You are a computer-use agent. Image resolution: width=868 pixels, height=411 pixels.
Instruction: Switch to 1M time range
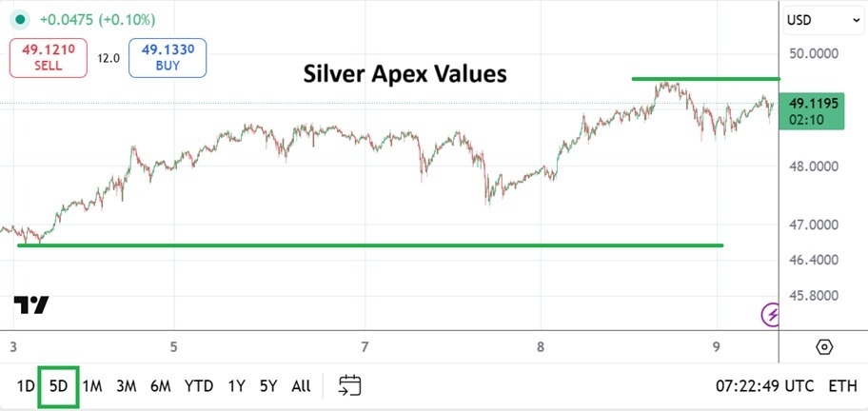92,386
